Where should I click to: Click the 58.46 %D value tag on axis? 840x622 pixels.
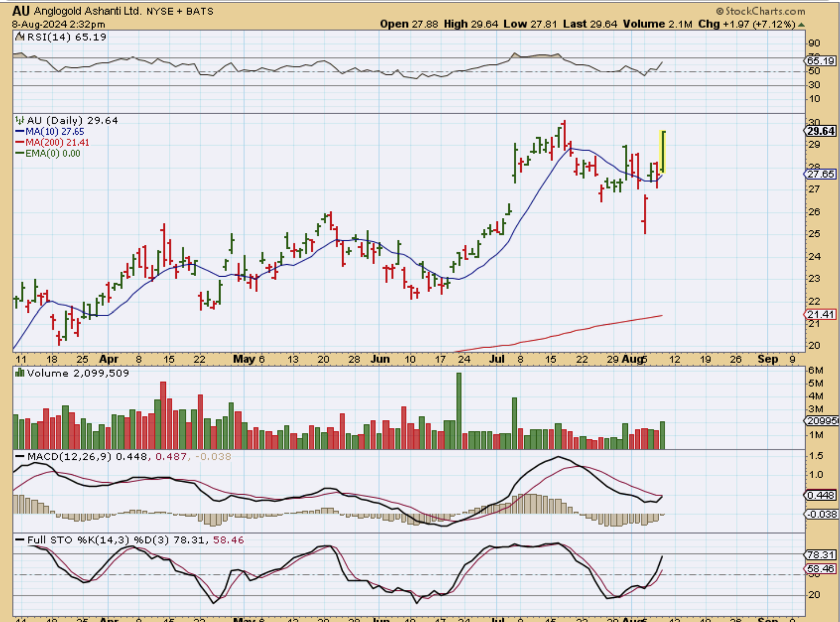pos(821,569)
